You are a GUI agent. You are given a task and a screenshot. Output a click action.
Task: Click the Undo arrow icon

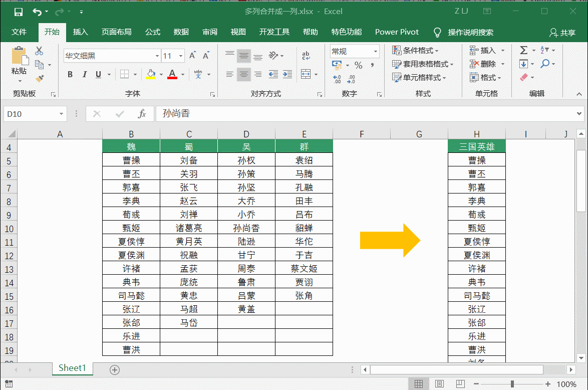tap(37, 12)
